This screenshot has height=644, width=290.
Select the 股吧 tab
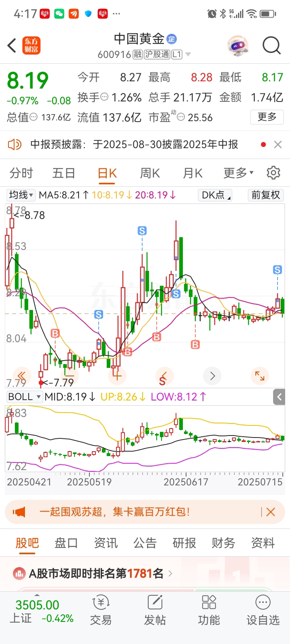[27, 543]
